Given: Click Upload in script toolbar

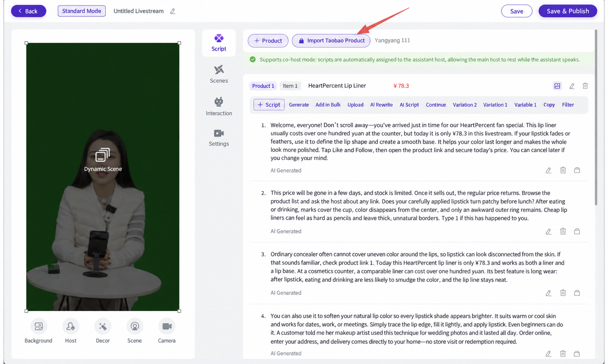Looking at the screenshot, I should 355,105.
